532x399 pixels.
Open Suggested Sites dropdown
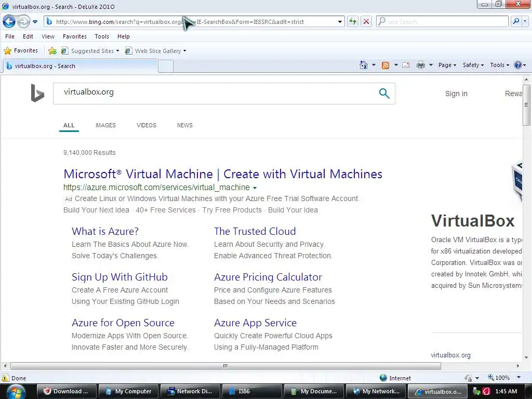click(90, 51)
